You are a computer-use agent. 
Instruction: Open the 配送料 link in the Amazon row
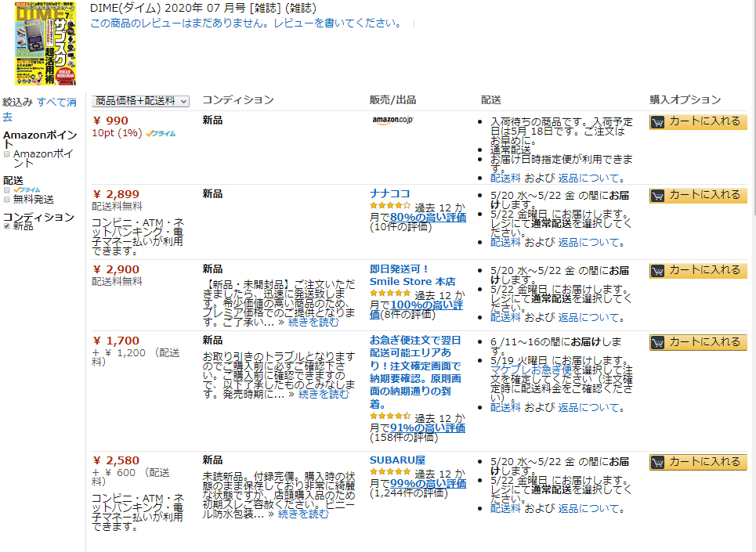[x=505, y=179]
